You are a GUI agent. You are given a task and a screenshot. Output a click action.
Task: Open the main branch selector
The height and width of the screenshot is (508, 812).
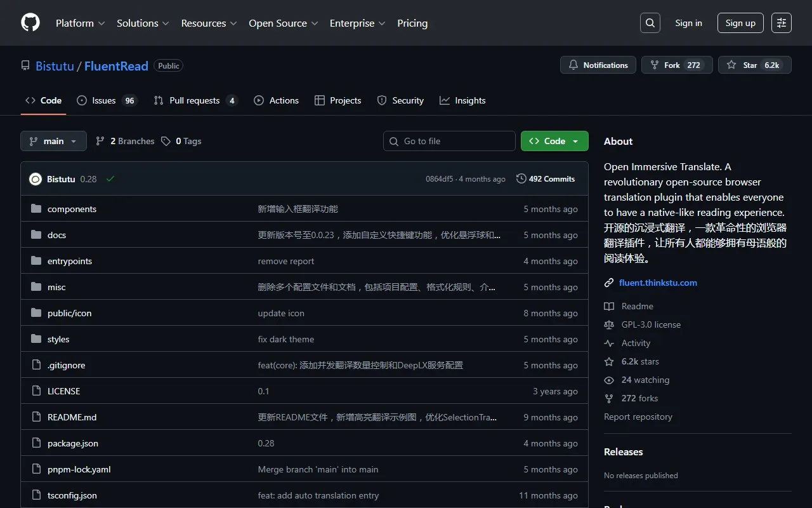(x=53, y=140)
